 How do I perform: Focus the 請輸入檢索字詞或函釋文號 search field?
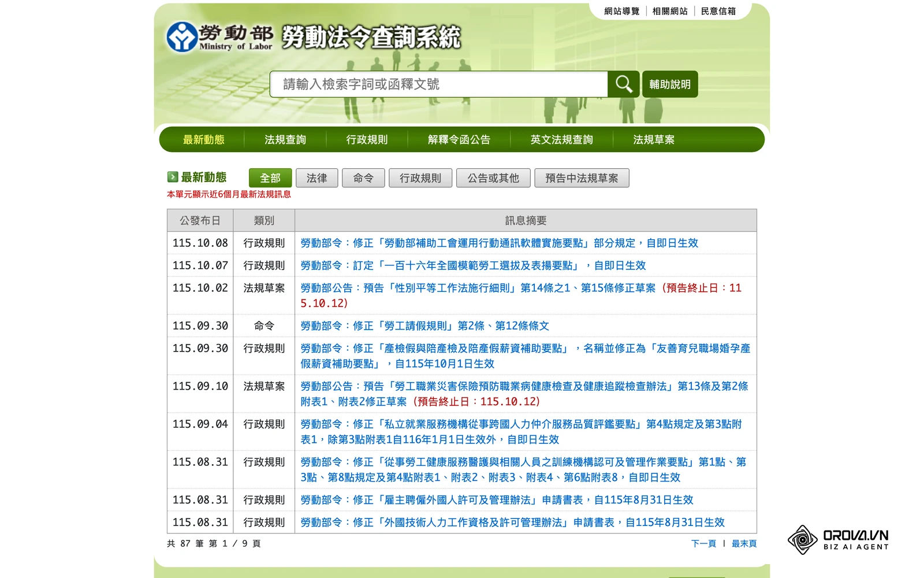point(439,84)
